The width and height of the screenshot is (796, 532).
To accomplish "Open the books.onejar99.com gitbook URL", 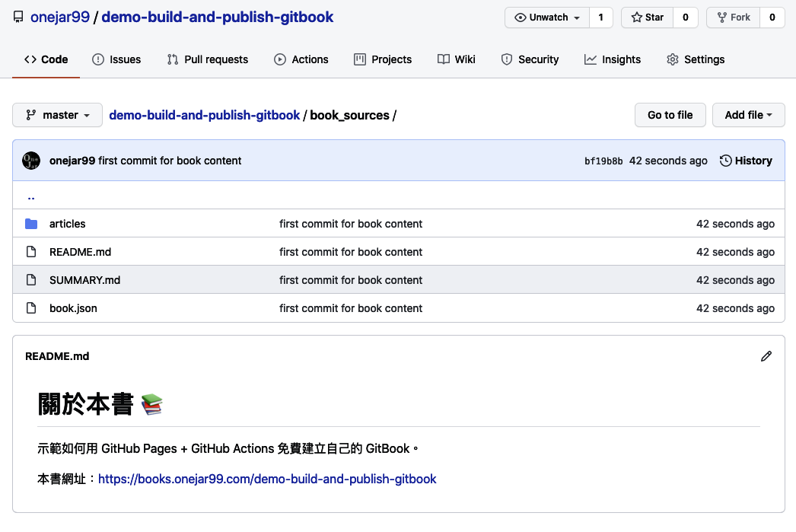I will [267, 479].
